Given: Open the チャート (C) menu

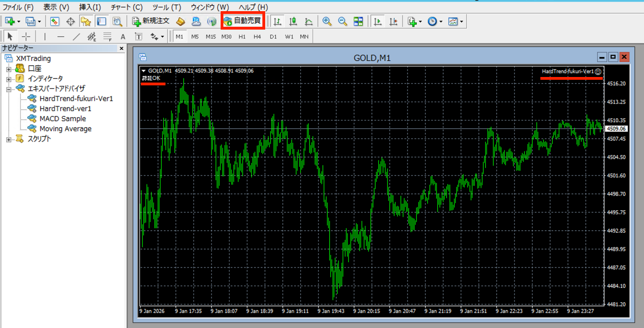Looking at the screenshot, I should coord(126,7).
